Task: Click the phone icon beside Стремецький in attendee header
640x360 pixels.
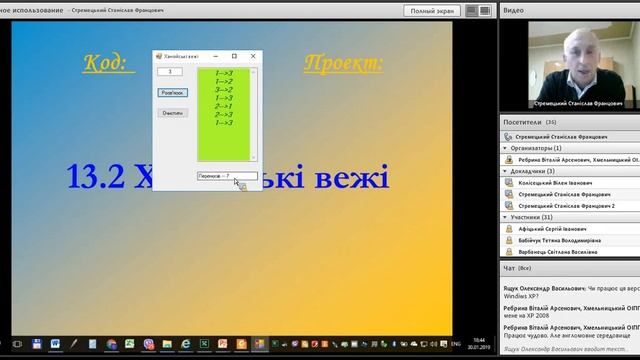Action: click(508, 137)
